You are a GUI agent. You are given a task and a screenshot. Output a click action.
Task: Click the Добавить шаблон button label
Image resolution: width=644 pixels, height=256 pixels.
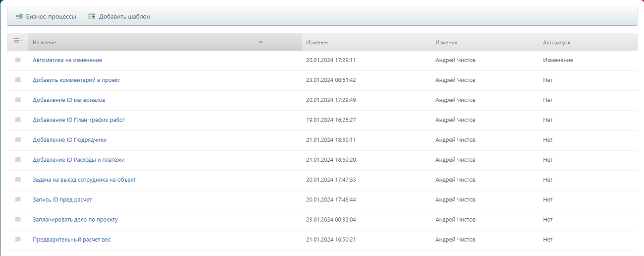click(x=124, y=16)
